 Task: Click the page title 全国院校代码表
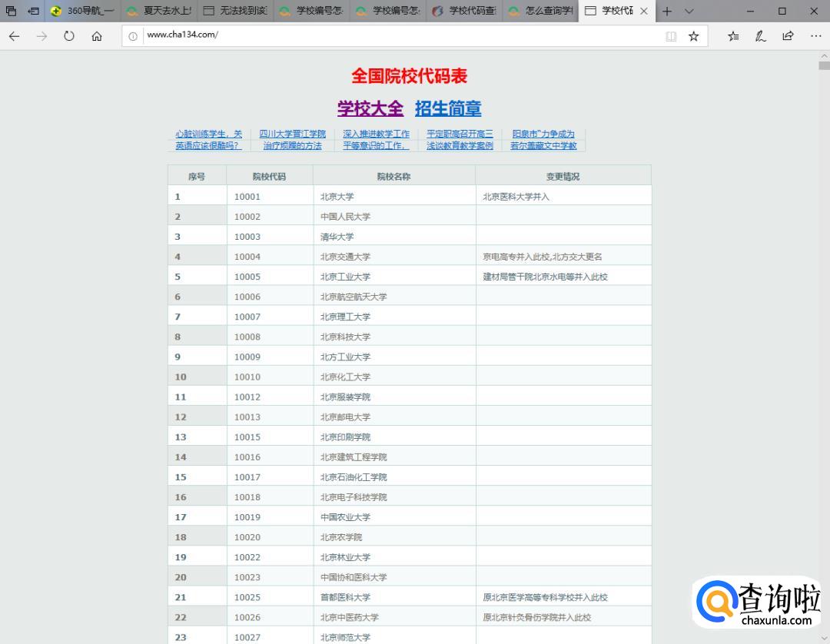pos(409,75)
